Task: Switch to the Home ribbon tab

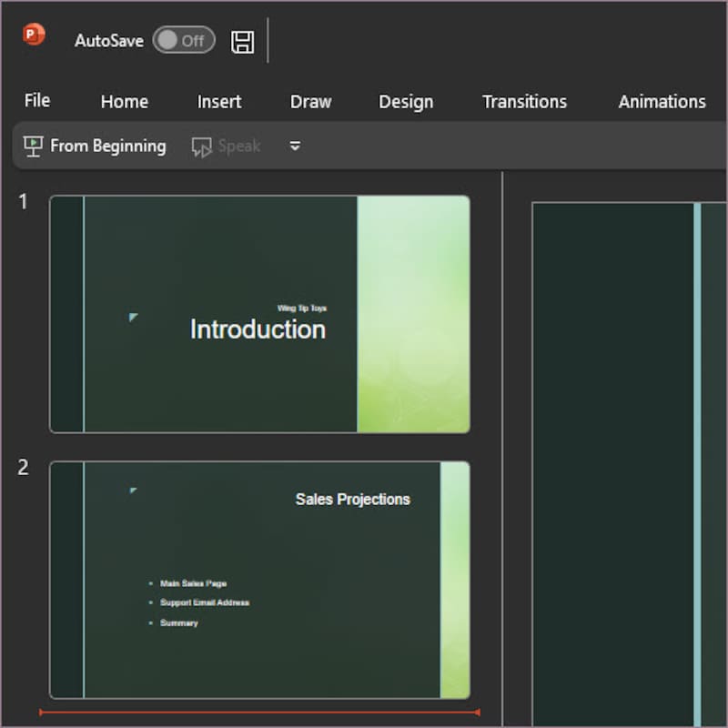Action: coord(124,102)
